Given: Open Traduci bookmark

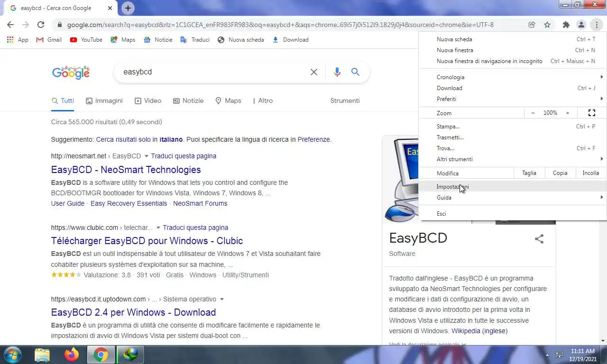Looking at the screenshot, I should click(x=195, y=40).
